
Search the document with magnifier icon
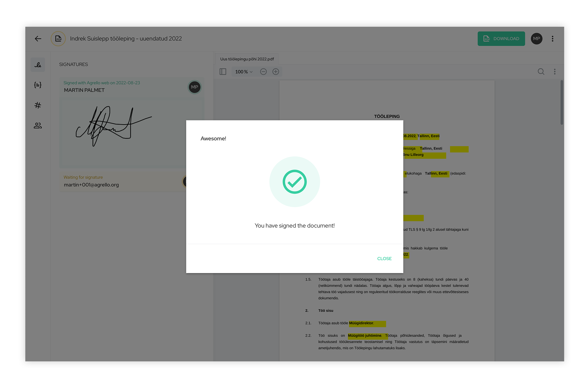tap(541, 72)
